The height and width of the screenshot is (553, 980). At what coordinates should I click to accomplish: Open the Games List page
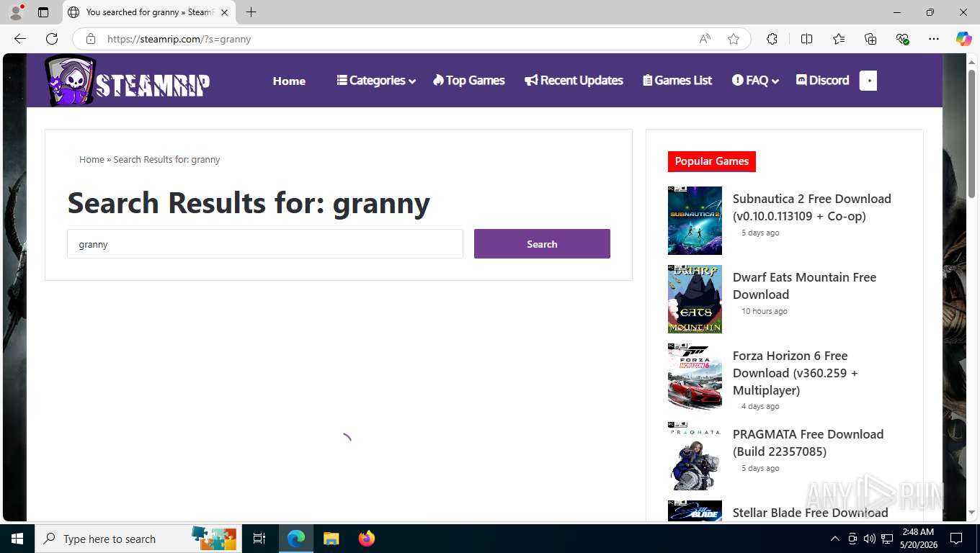coord(677,81)
